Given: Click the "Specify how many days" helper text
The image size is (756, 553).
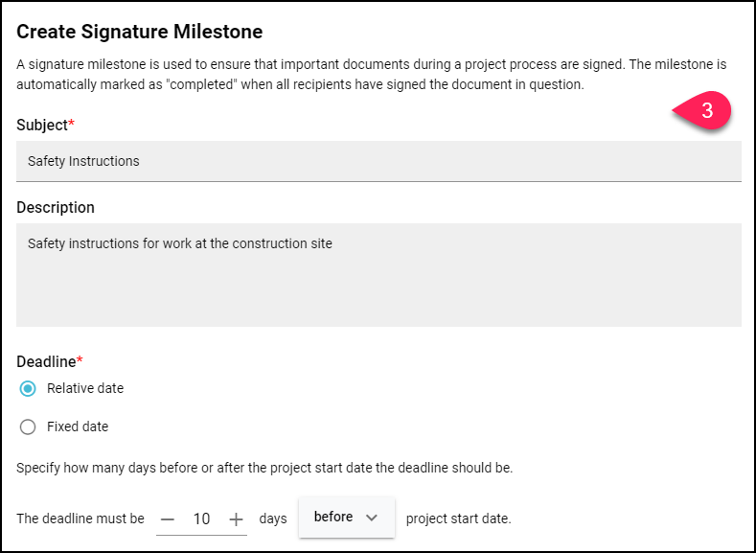Looking at the screenshot, I should [x=264, y=468].
